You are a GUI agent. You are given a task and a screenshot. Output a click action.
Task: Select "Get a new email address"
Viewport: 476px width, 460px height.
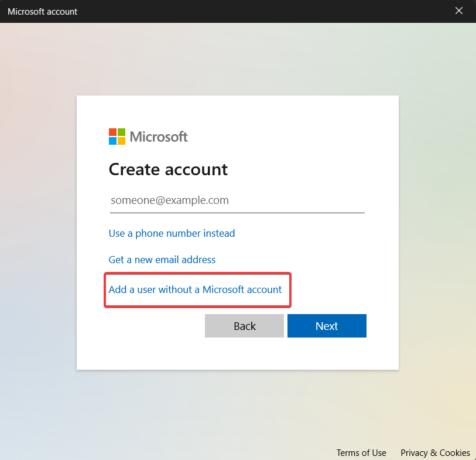coord(162,260)
